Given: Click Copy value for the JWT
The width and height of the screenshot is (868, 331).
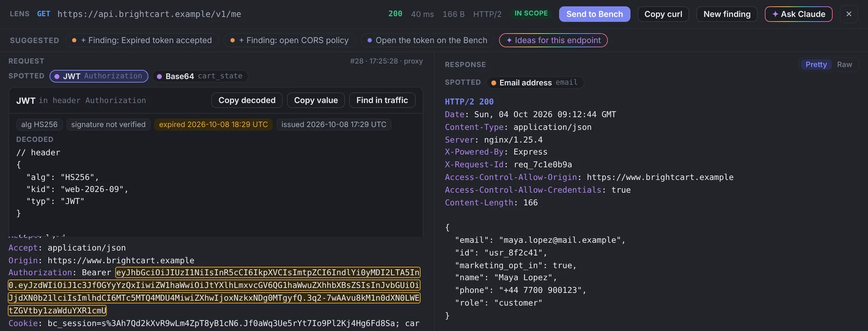Looking at the screenshot, I should (x=316, y=100).
